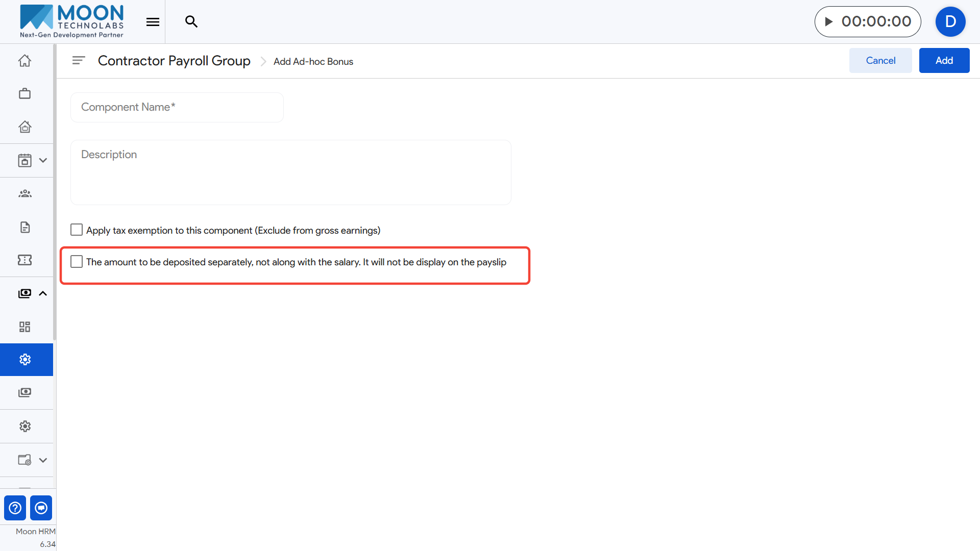The height and width of the screenshot is (551, 980).
Task: Click the search magnifier icon
Action: pos(191,21)
